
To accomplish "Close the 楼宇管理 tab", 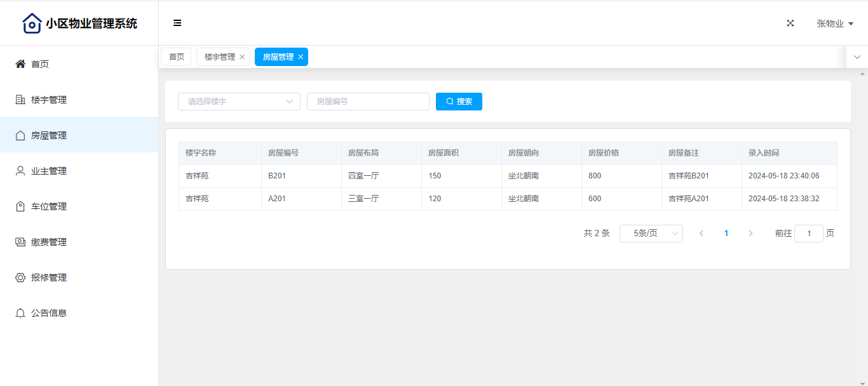I will tap(242, 57).
